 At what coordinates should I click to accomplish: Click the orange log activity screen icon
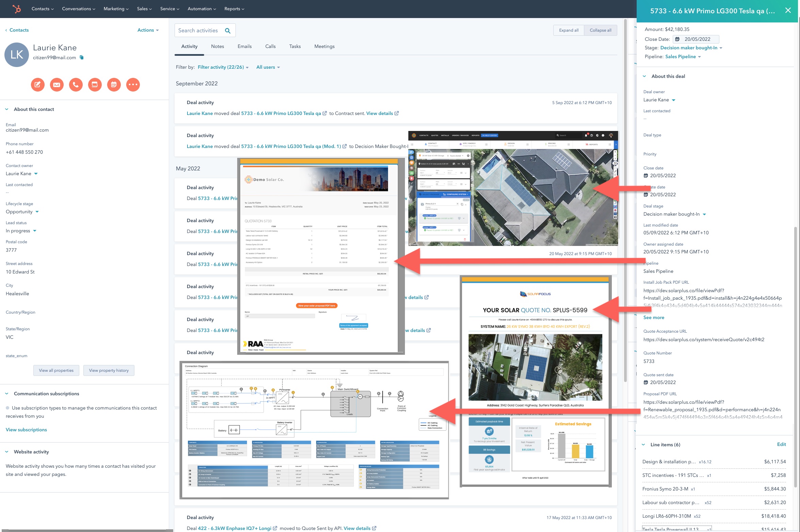point(95,84)
